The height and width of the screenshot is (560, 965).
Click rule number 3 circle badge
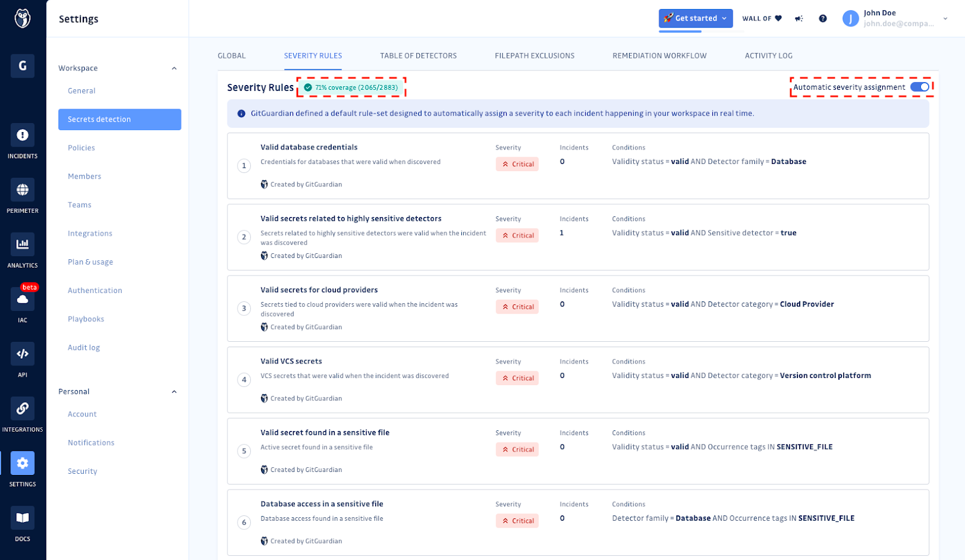[x=244, y=309]
